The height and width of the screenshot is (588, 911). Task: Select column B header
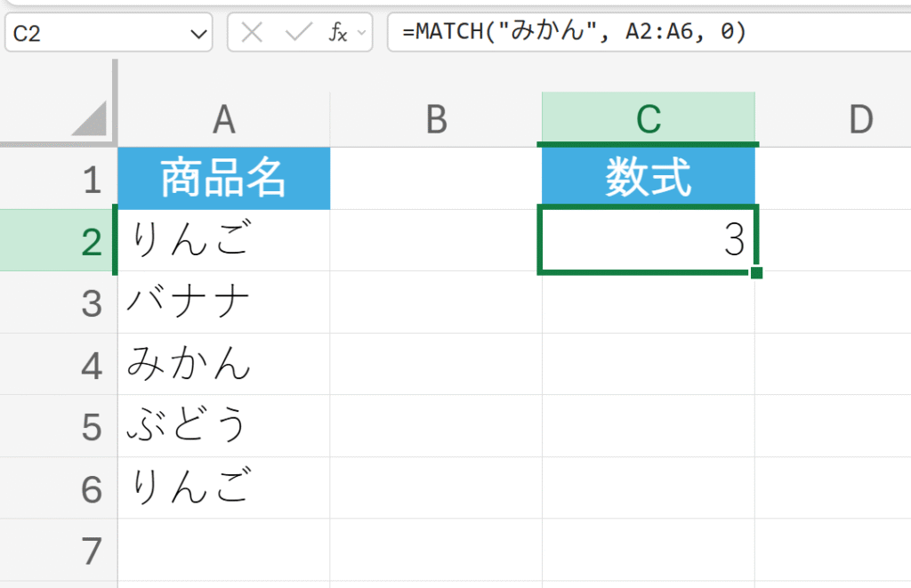tap(436, 120)
